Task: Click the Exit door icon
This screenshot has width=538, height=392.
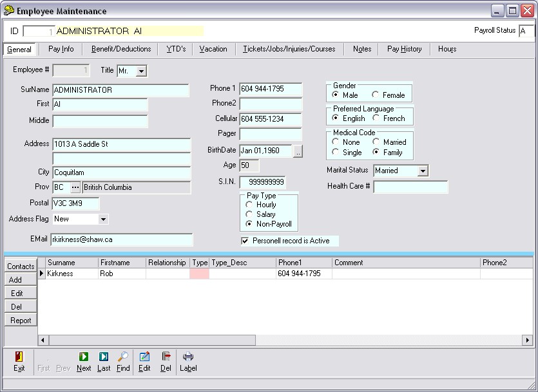Action: click(19, 357)
